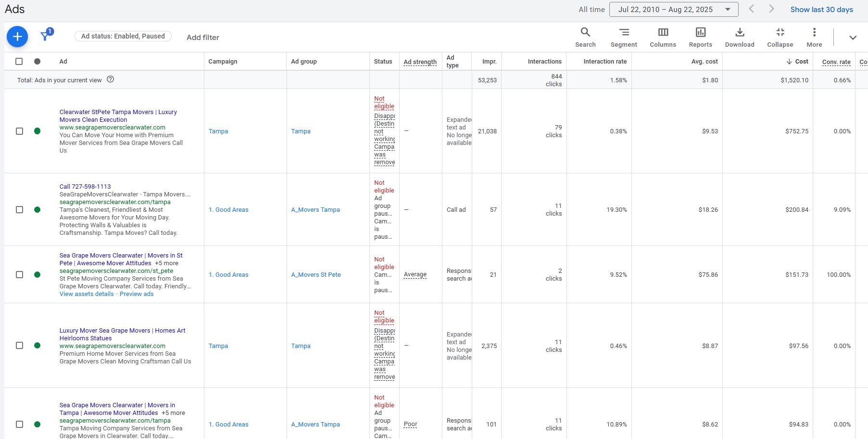
Task: Click the Campaign column header
Action: pyautogui.click(x=223, y=61)
